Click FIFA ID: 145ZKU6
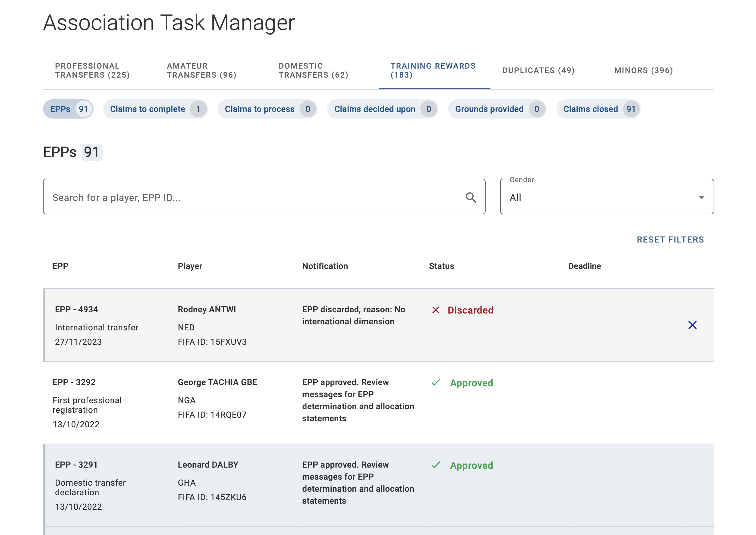This screenshot has height=535, width=756. click(212, 497)
